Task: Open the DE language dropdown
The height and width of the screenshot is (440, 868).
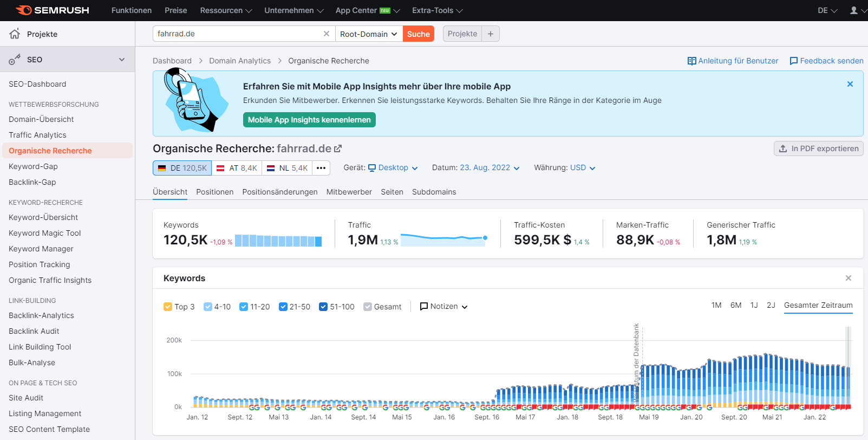Action: click(827, 10)
